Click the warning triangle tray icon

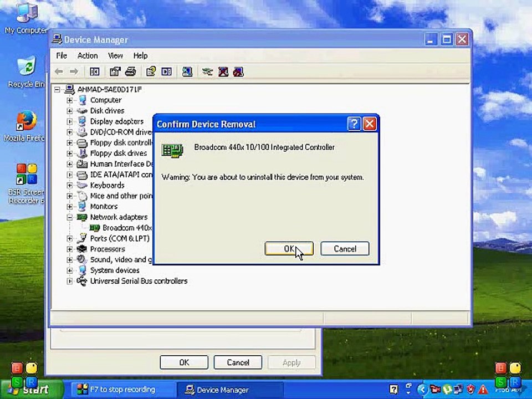pos(483,390)
